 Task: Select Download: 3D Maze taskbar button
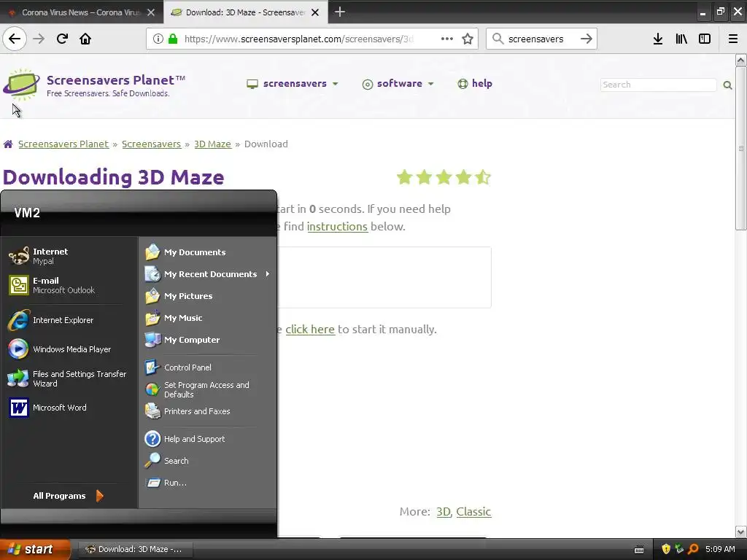134,549
